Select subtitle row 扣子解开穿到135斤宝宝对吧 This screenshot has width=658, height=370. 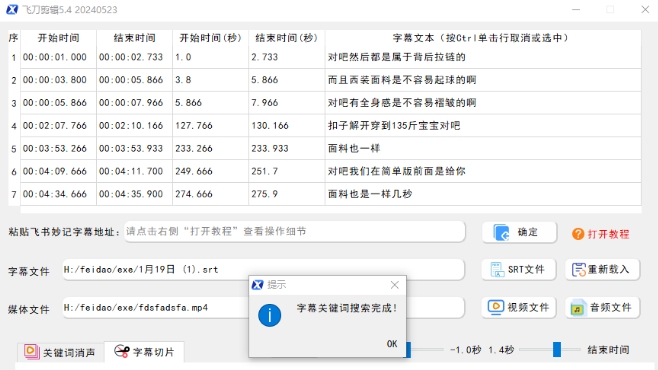coord(324,125)
